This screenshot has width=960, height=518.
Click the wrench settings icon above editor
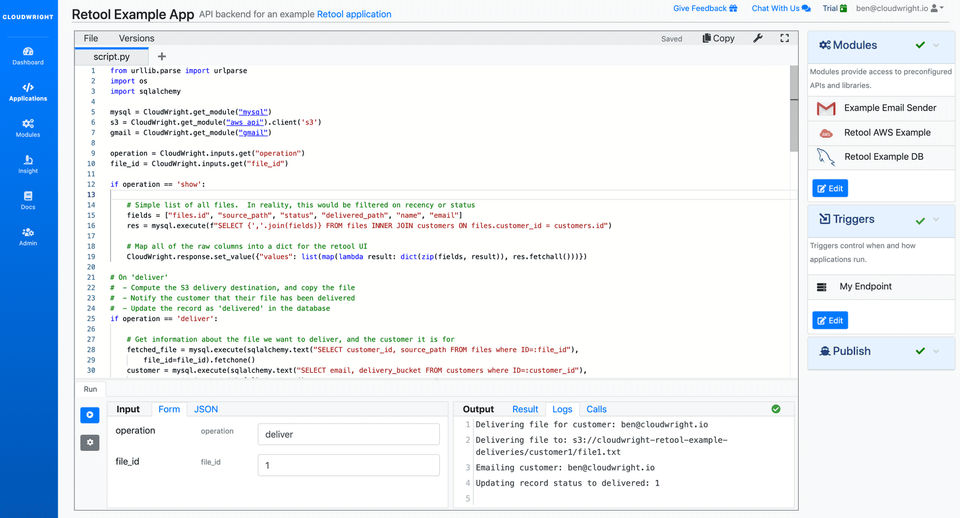tap(757, 38)
